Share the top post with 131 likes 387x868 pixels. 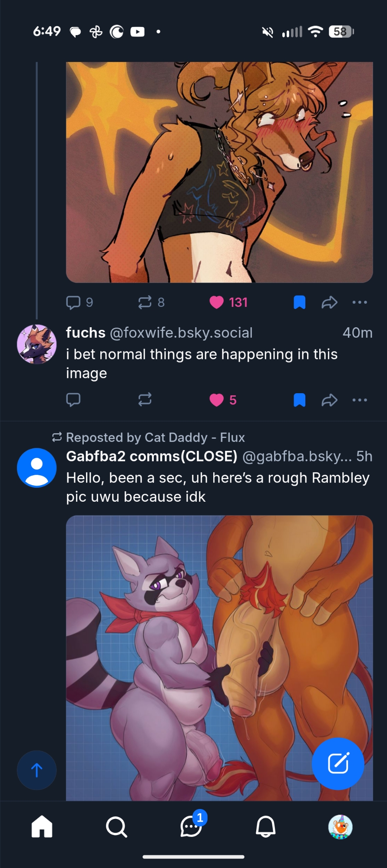(329, 302)
